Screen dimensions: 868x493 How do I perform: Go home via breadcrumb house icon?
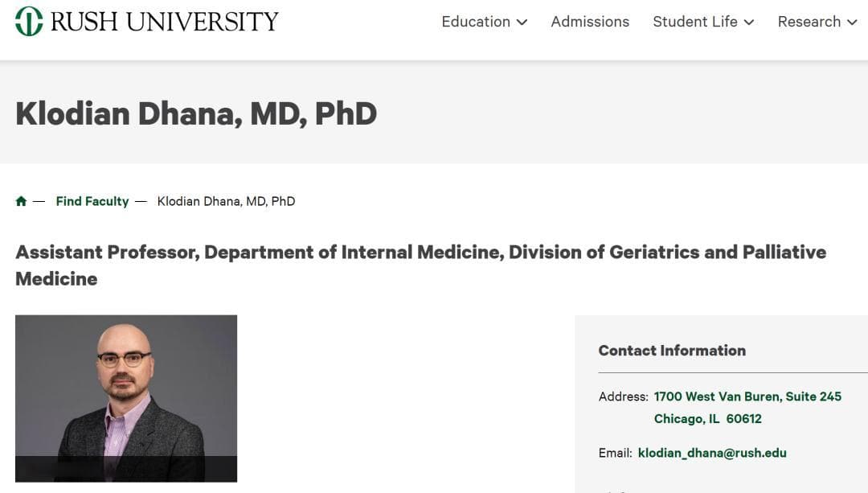coord(21,201)
